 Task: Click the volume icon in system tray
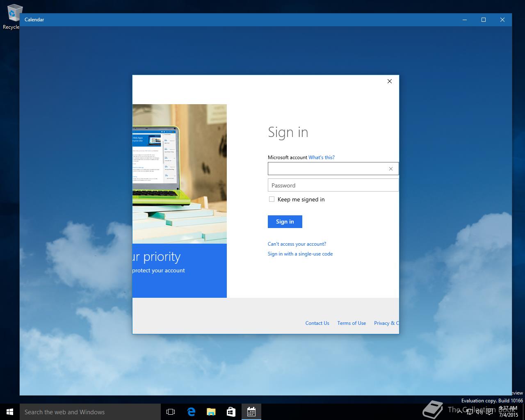pyautogui.click(x=479, y=412)
